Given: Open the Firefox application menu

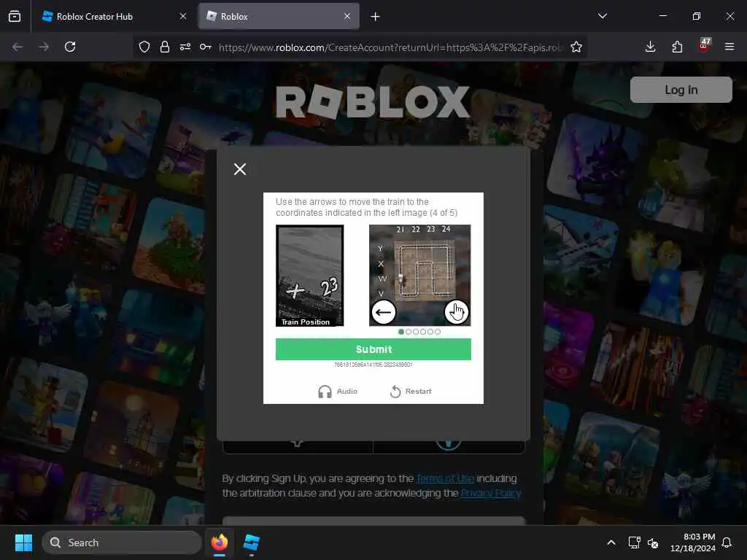Looking at the screenshot, I should pyautogui.click(x=729, y=47).
